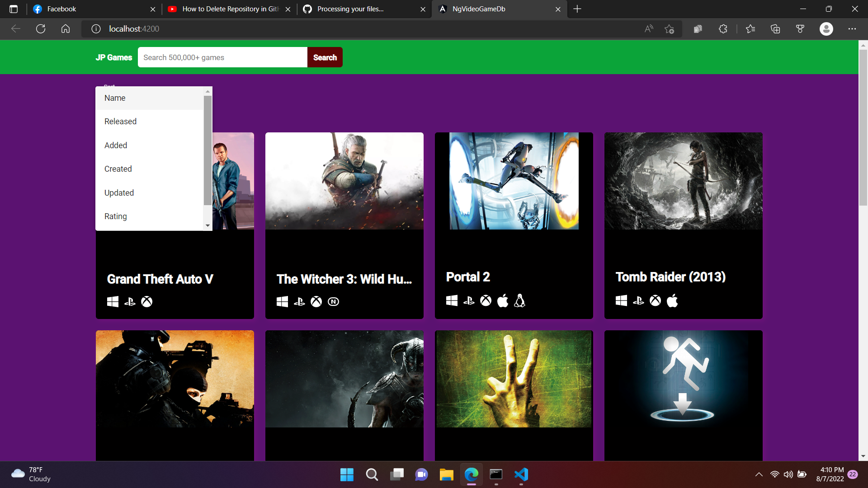Open the Windows Start menu
This screenshot has height=488, width=868.
click(x=347, y=474)
